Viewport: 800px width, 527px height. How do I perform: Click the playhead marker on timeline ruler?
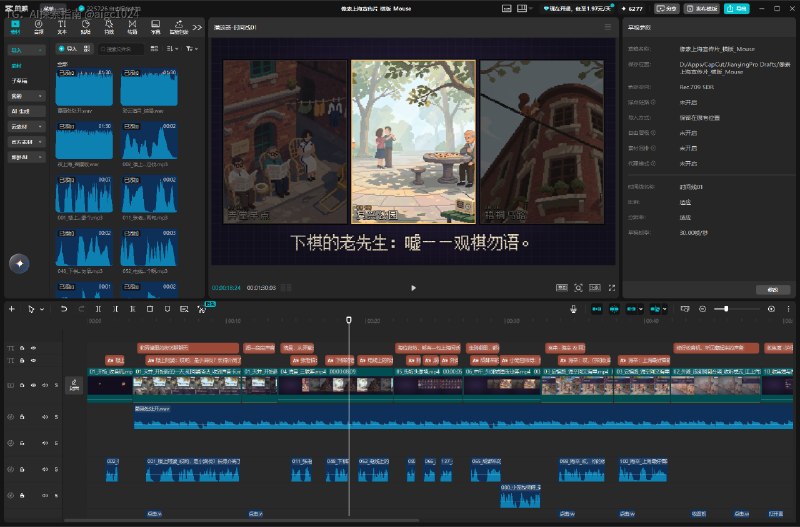click(349, 320)
